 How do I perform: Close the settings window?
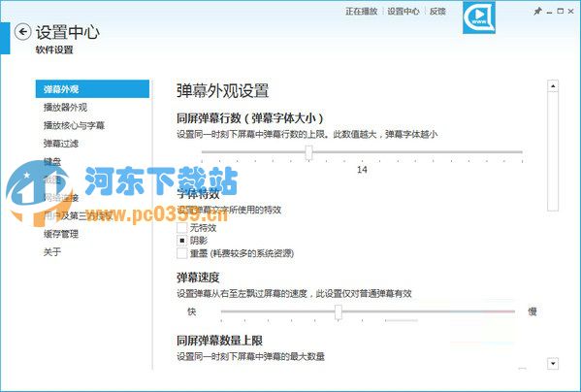[x=571, y=12]
